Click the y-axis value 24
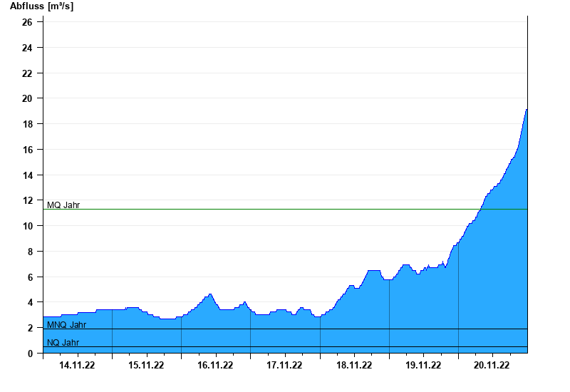 click(27, 48)
